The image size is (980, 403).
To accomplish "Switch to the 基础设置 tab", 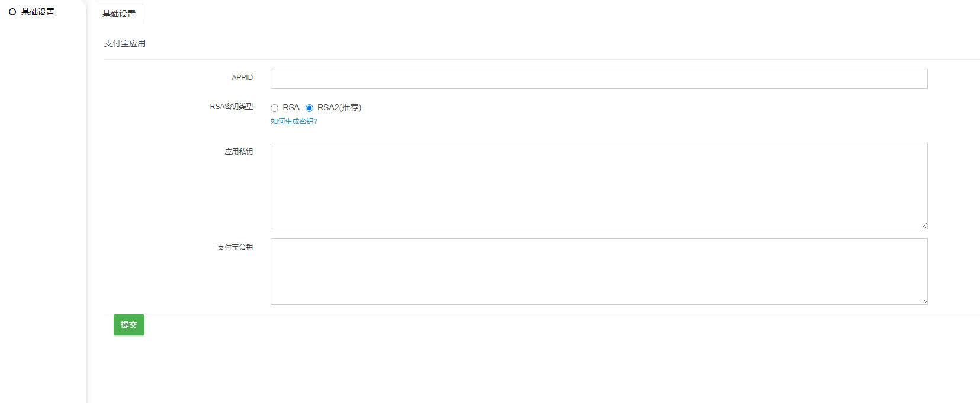I will pyautogui.click(x=119, y=14).
